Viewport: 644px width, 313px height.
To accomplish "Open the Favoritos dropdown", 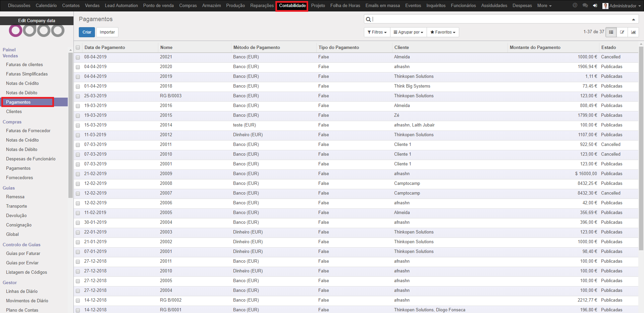I will 443,32.
